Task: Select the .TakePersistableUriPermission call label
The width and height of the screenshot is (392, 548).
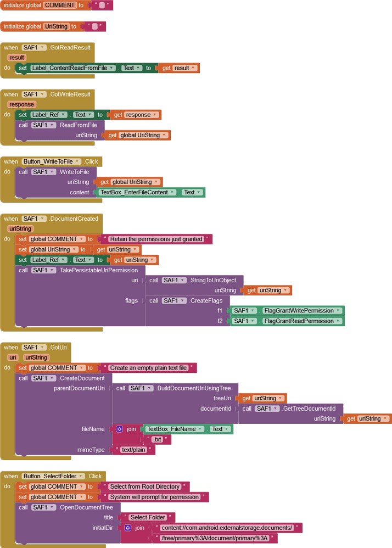Action: (98, 270)
